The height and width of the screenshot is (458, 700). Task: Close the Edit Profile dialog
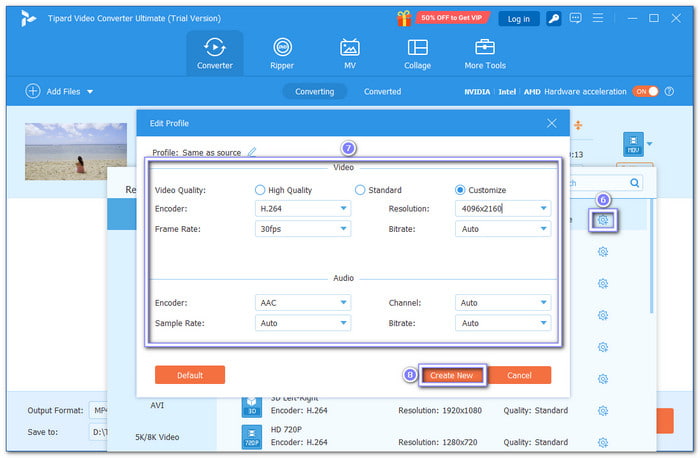click(551, 123)
